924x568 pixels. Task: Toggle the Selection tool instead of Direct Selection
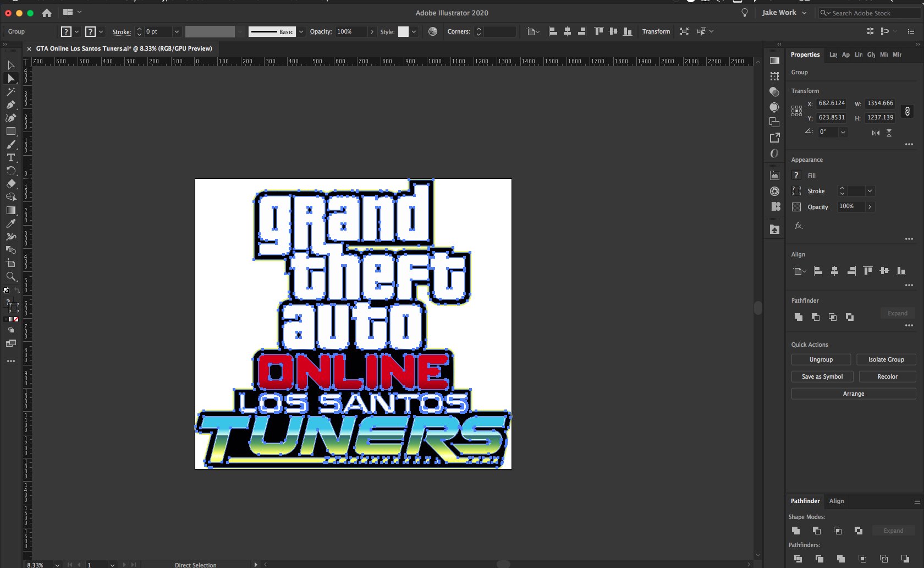coord(10,65)
